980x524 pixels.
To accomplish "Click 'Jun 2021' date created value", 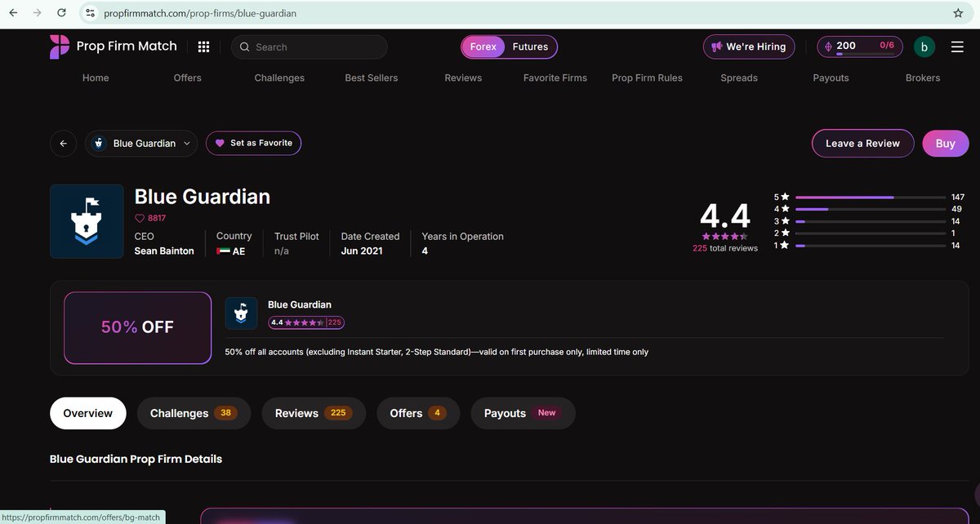I will 362,251.
